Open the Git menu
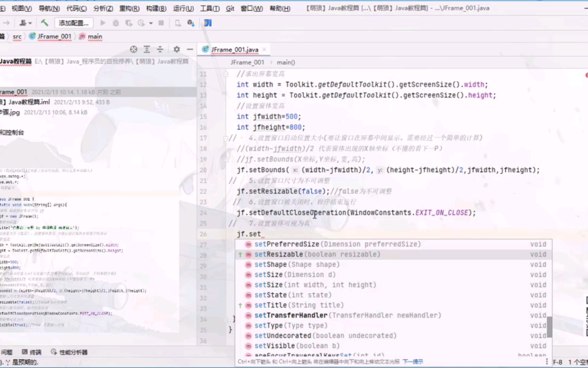The width and height of the screenshot is (588, 368). 230,8
